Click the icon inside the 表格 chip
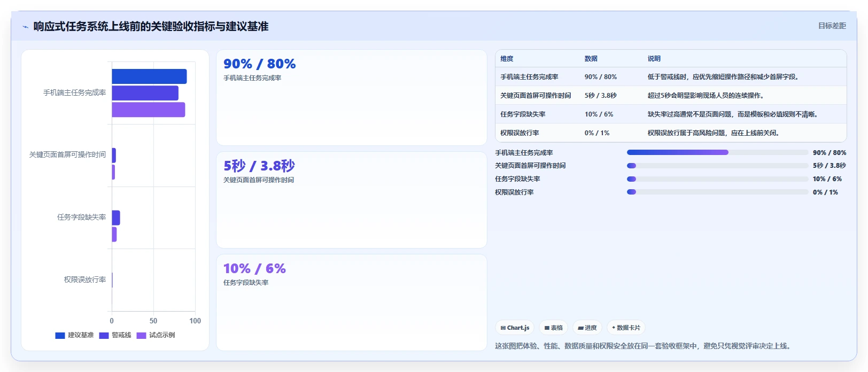This screenshot has width=868, height=372. pyautogui.click(x=547, y=328)
